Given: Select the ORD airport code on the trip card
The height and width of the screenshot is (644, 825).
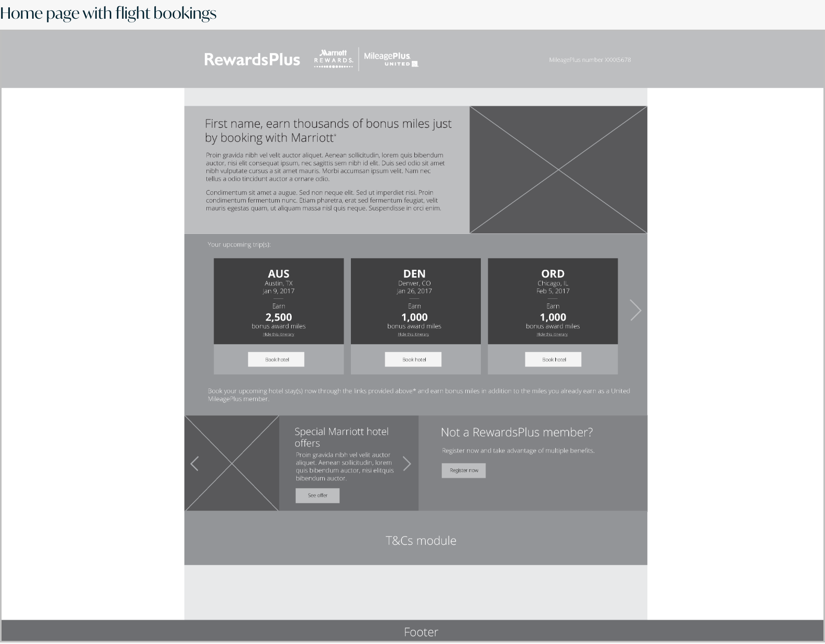Looking at the screenshot, I should pyautogui.click(x=553, y=274).
